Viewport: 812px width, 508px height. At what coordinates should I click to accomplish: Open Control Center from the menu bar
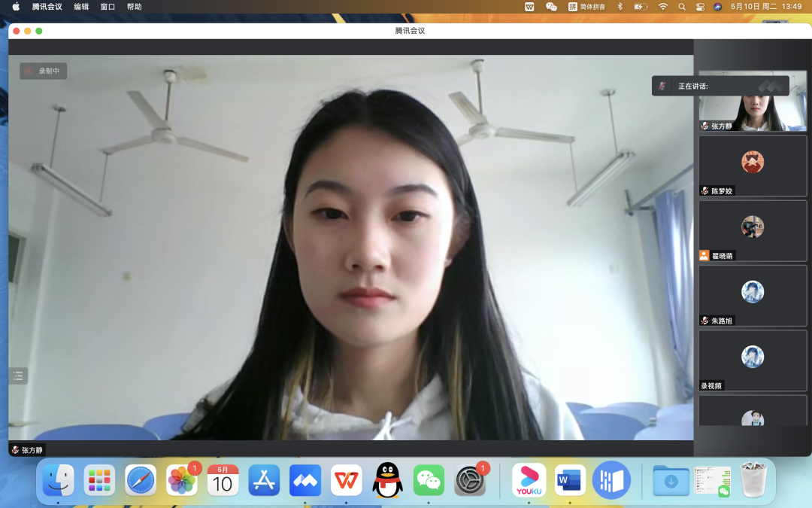pyautogui.click(x=700, y=7)
